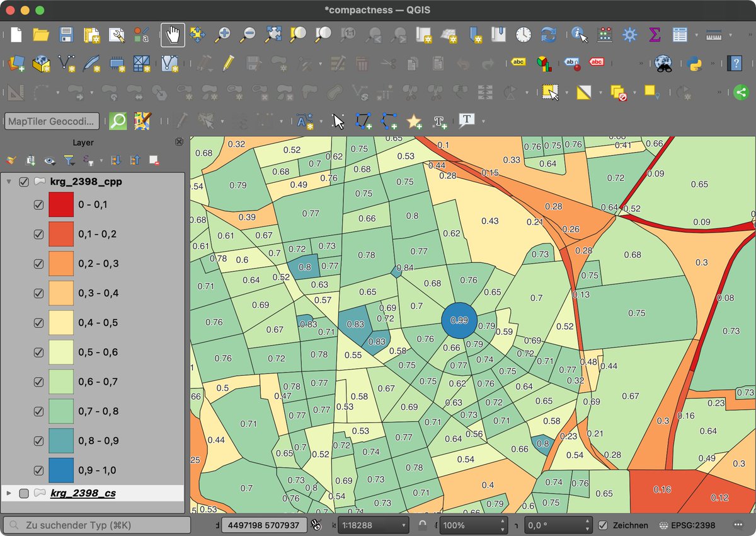Select the Identify Features tool
Screen dimensions: 756x536
tap(580, 35)
